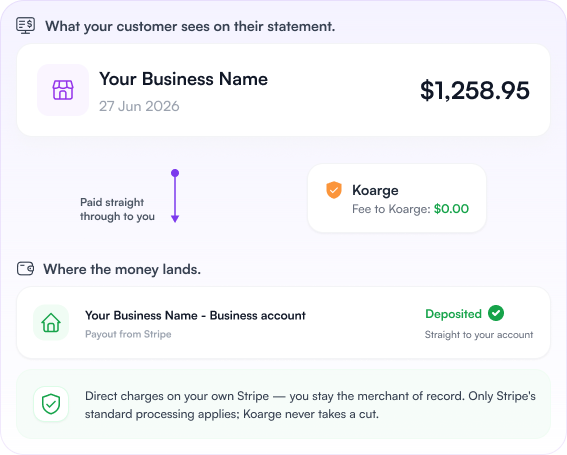Click Paid straight through to you label
This screenshot has width=567, height=455.
[x=118, y=209]
